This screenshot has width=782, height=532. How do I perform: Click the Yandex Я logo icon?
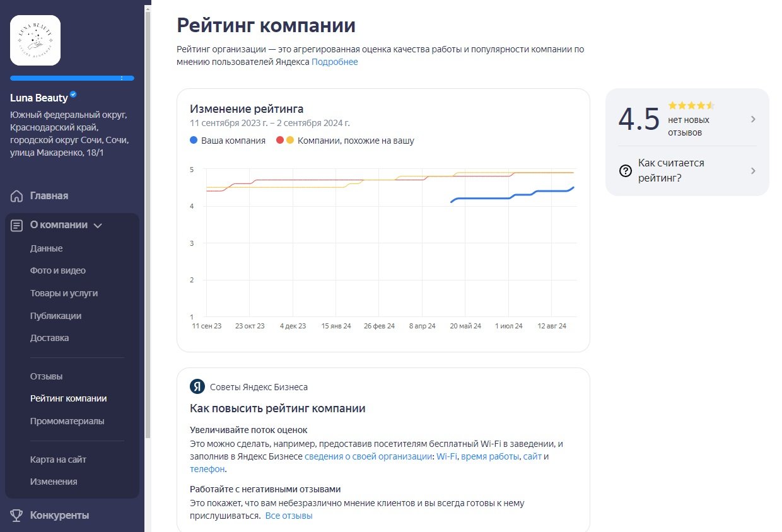[197, 386]
